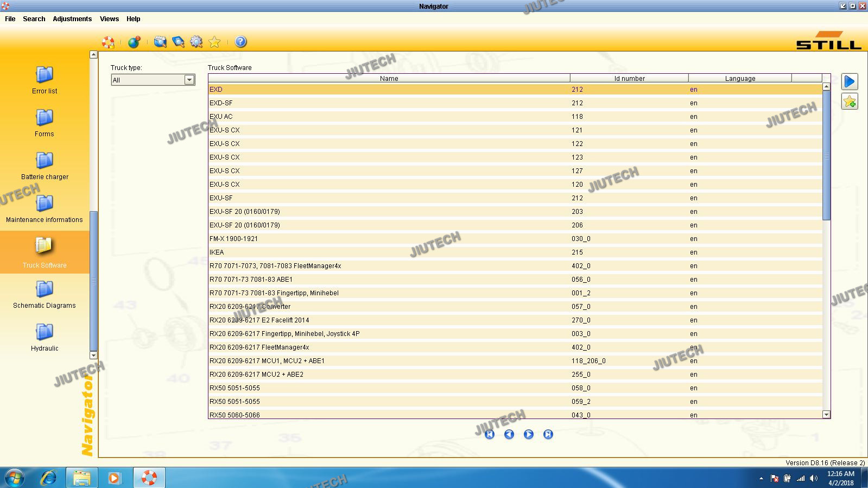Jump to the first page of results
868x488 pixels.
click(x=490, y=434)
